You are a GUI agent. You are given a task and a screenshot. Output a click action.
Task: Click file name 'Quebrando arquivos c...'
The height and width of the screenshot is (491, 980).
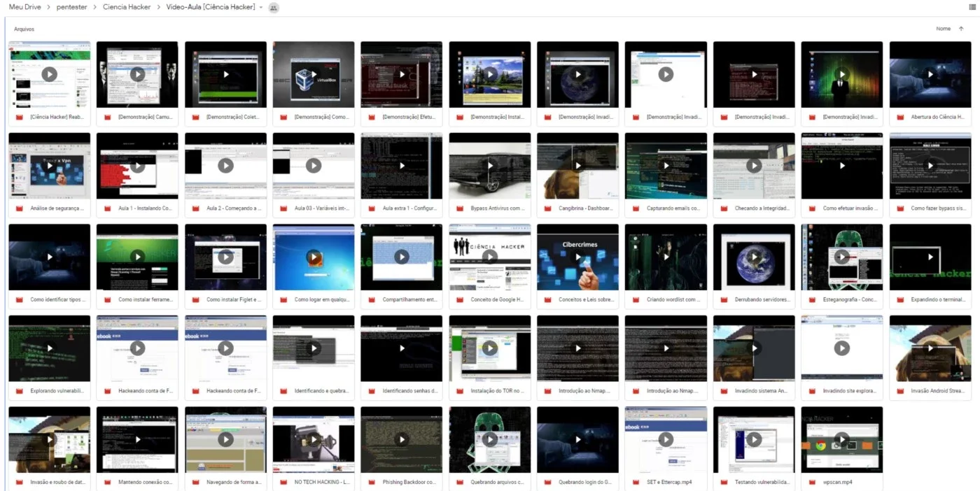pyautogui.click(x=497, y=482)
